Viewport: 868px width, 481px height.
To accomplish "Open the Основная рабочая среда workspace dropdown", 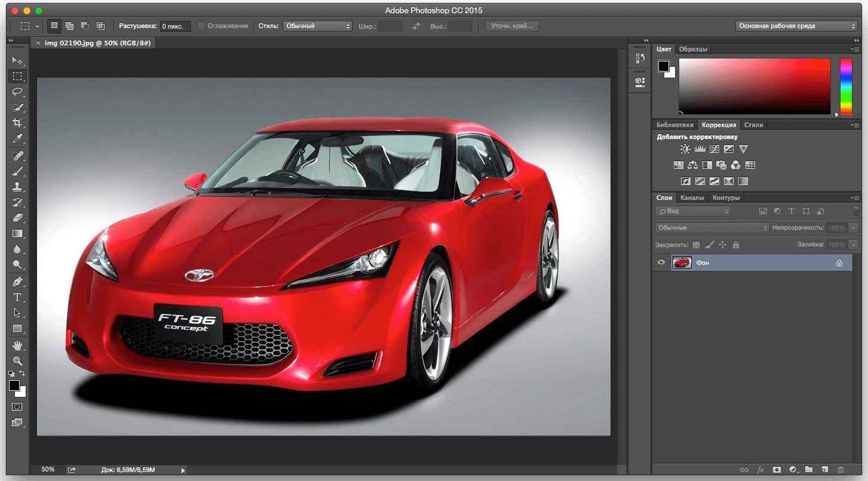I will tap(796, 26).
